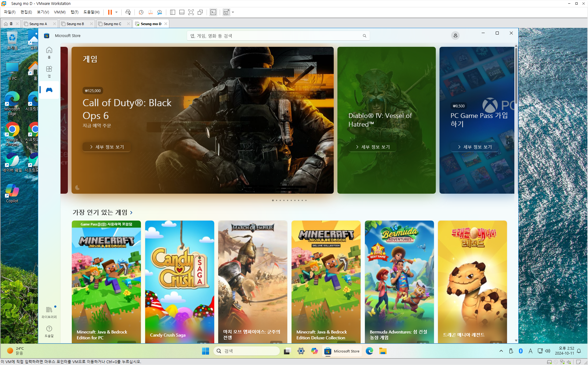Open the weather widget on taskbar
The height and width of the screenshot is (365, 588).
[15, 351]
